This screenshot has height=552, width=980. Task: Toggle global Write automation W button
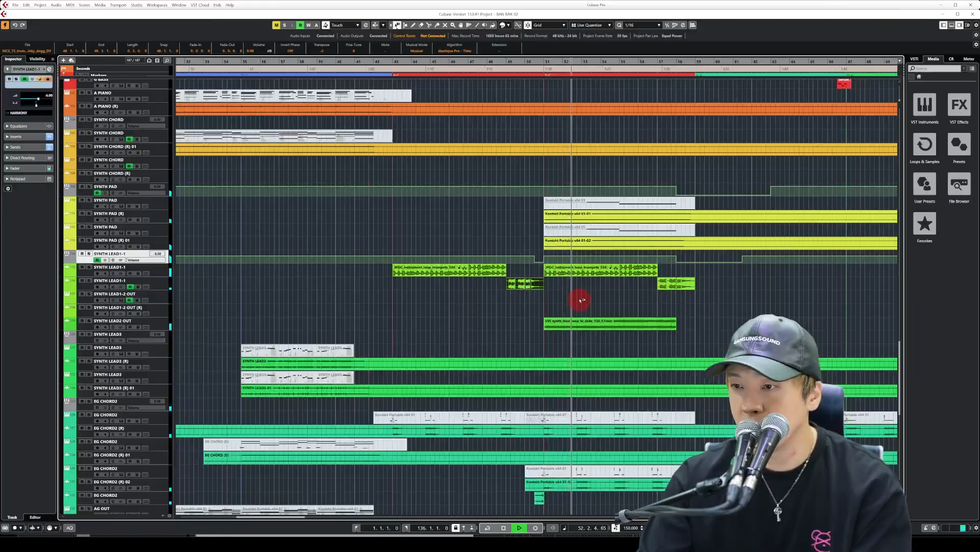click(308, 25)
